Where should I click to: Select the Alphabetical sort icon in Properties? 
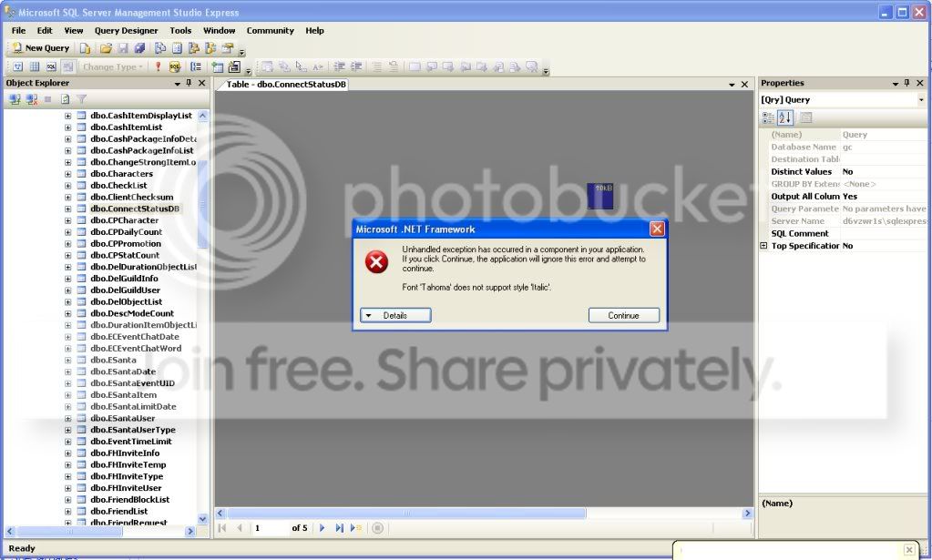[784, 117]
